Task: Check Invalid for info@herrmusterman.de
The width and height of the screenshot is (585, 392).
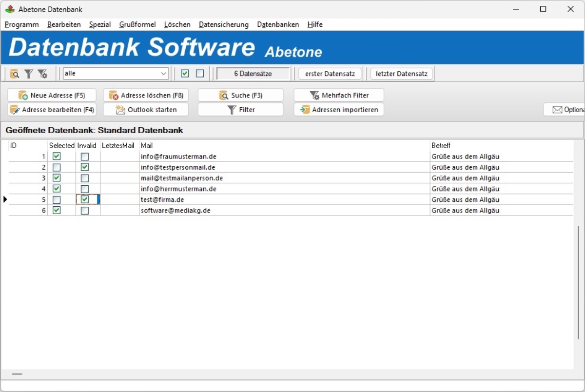Action: point(85,189)
